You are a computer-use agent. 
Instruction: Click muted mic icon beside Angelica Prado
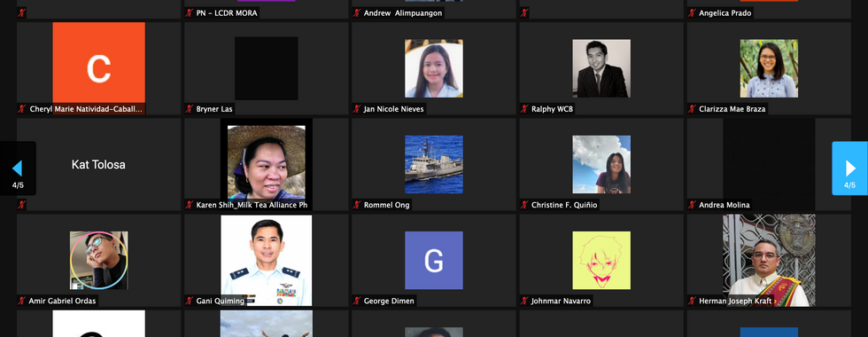692,12
